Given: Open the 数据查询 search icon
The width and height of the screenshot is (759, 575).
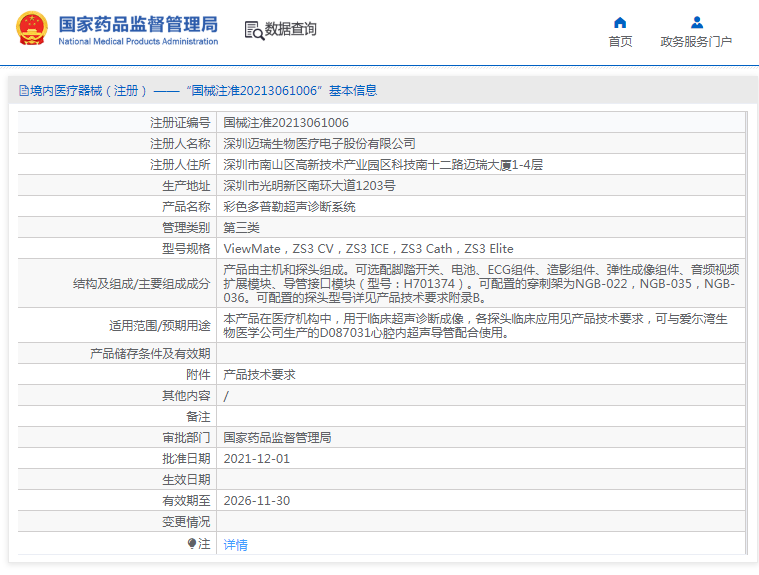Looking at the screenshot, I should tap(254, 30).
